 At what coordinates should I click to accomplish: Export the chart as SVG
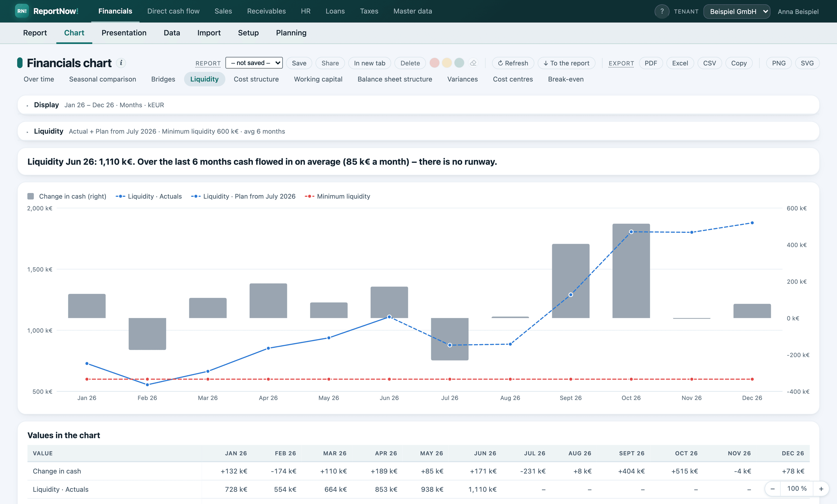pos(807,63)
